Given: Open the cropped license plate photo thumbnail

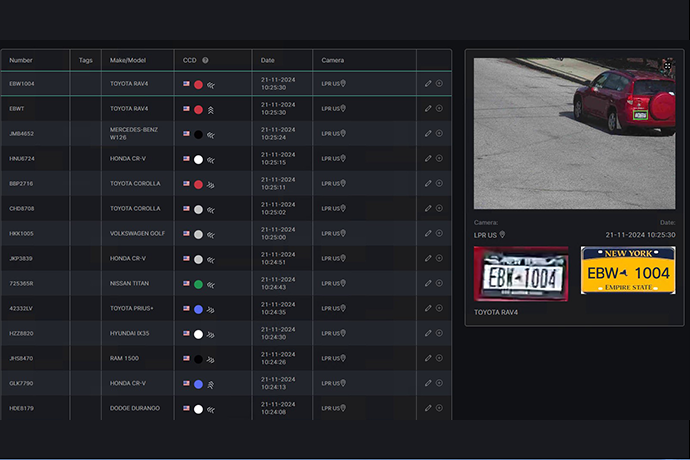Looking at the screenshot, I should click(x=520, y=273).
